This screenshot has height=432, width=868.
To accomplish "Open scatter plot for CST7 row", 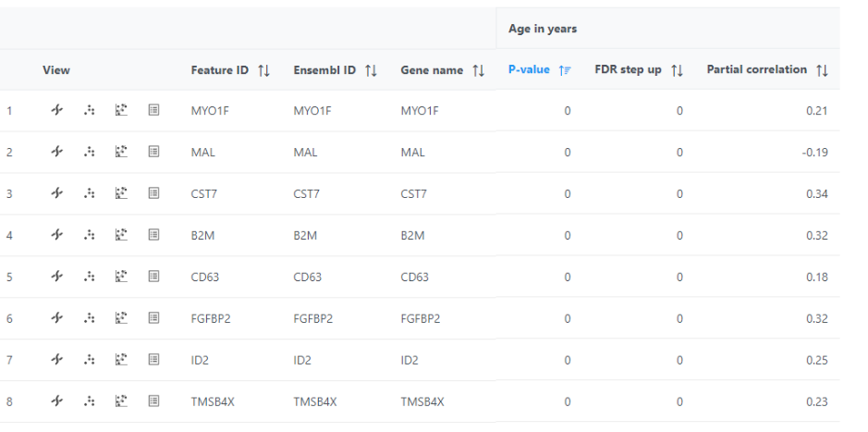I will (x=121, y=192).
